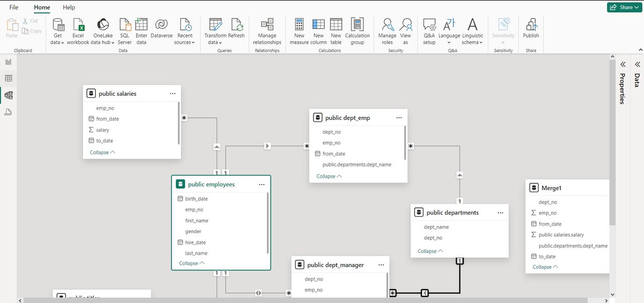Image resolution: width=644 pixels, height=303 pixels.
Task: Import an Excel workbook
Action: 78,31
